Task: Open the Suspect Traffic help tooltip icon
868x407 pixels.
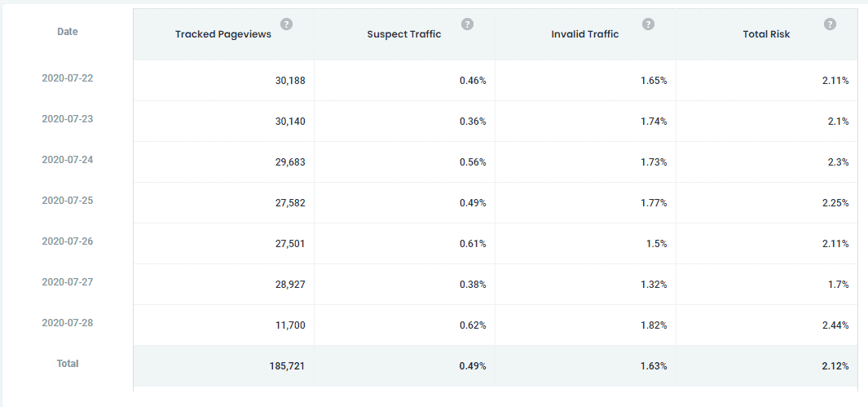Action: (467, 24)
